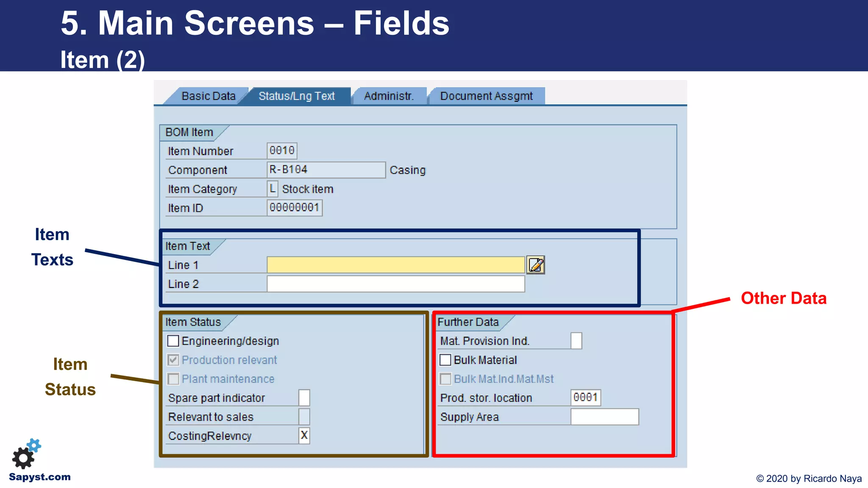
Task: Click the 'Item Status' group header
Action: [x=193, y=322]
